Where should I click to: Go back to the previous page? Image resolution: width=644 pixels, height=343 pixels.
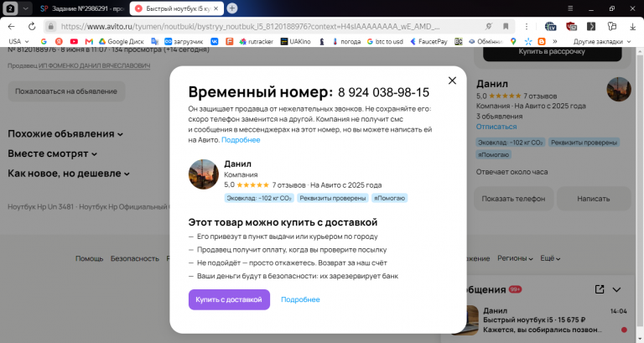11,27
